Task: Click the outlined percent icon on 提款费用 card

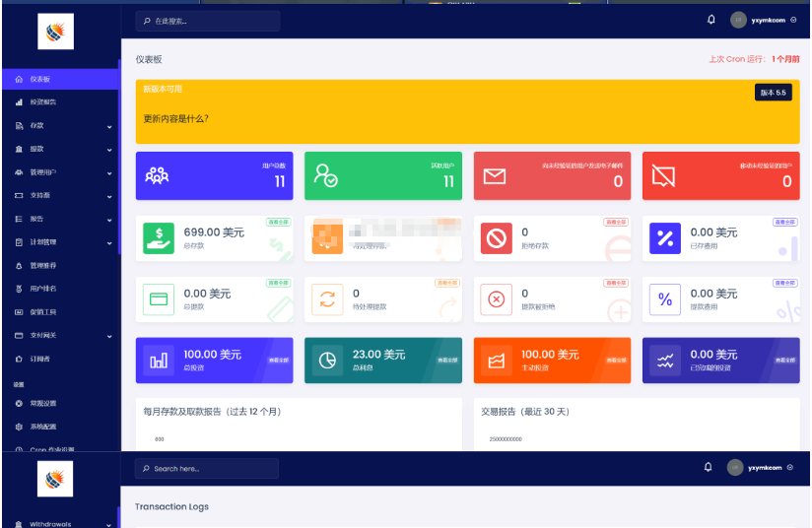Action: pos(665,299)
